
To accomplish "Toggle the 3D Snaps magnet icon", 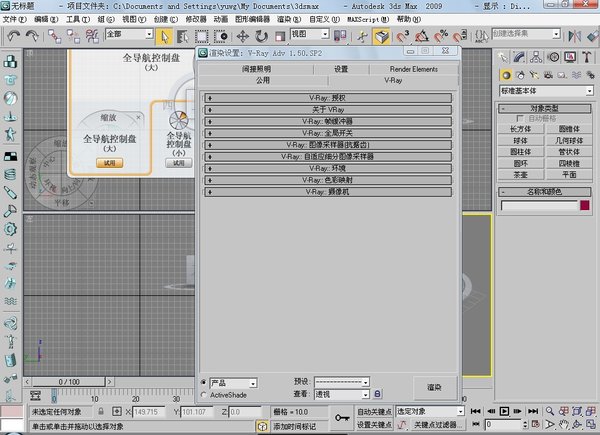I will (403, 36).
